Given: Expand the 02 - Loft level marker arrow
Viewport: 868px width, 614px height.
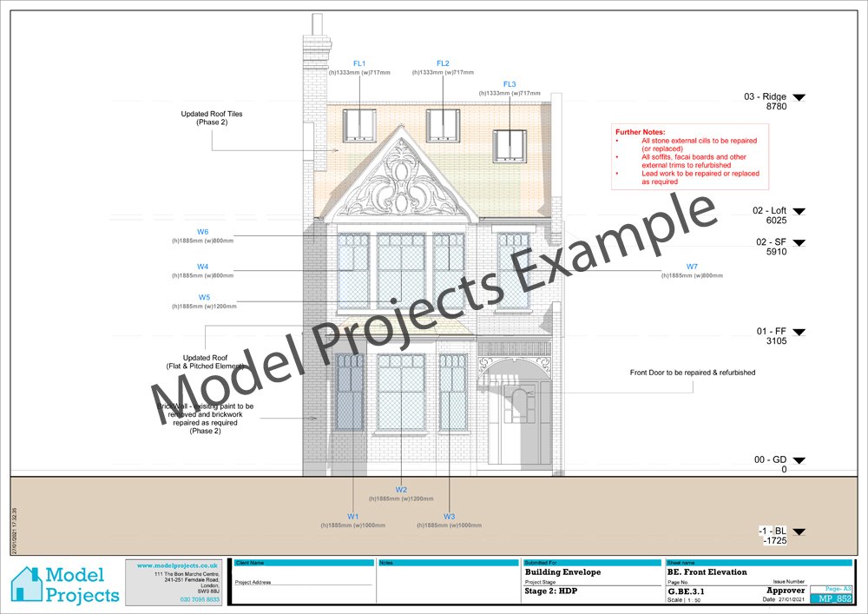Looking at the screenshot, I should pos(799,210).
